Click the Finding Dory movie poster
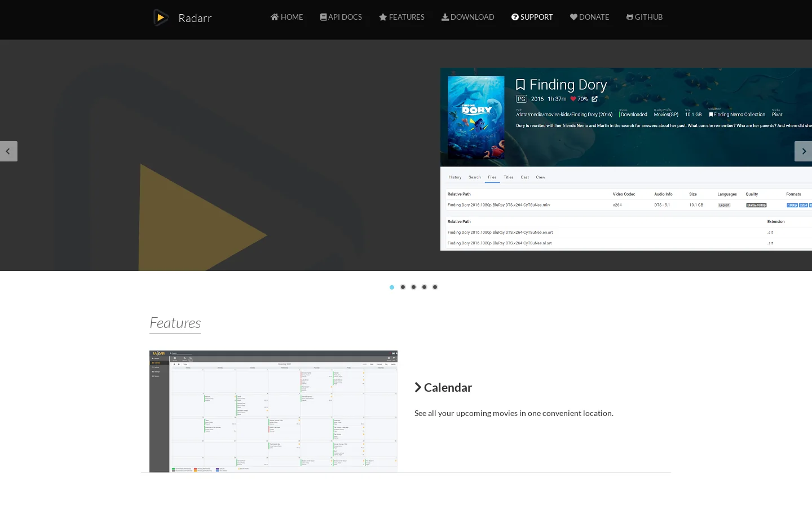The image size is (812, 508). click(x=476, y=117)
